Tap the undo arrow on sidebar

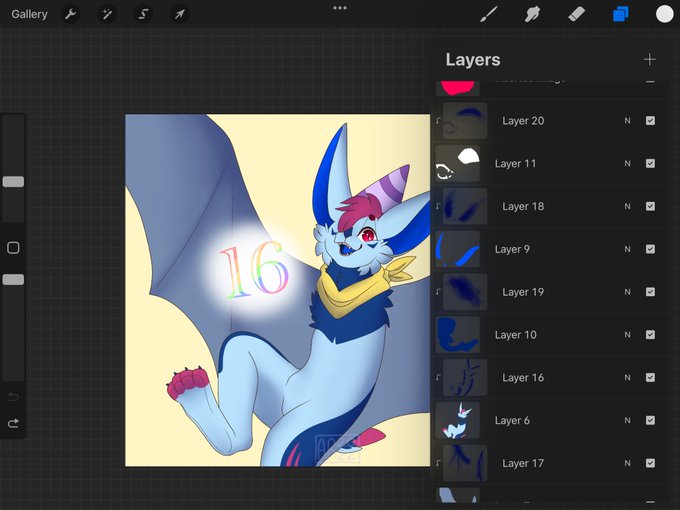(x=13, y=397)
